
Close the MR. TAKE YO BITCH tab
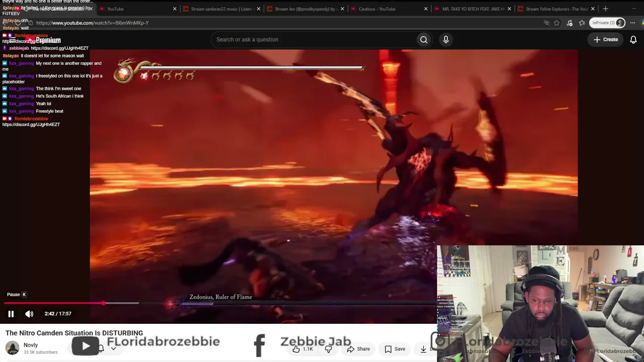pyautogui.click(x=510, y=9)
